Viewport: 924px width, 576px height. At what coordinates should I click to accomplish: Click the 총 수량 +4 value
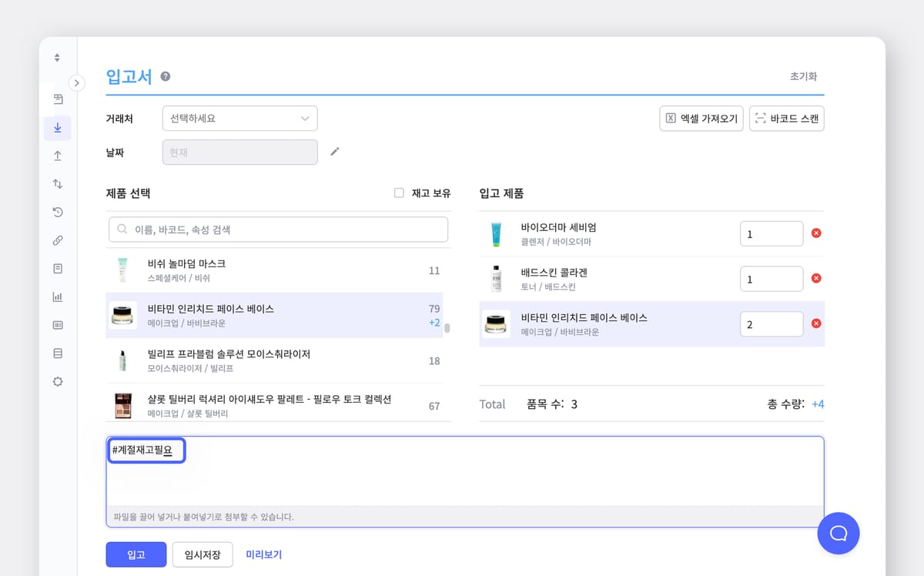click(818, 404)
